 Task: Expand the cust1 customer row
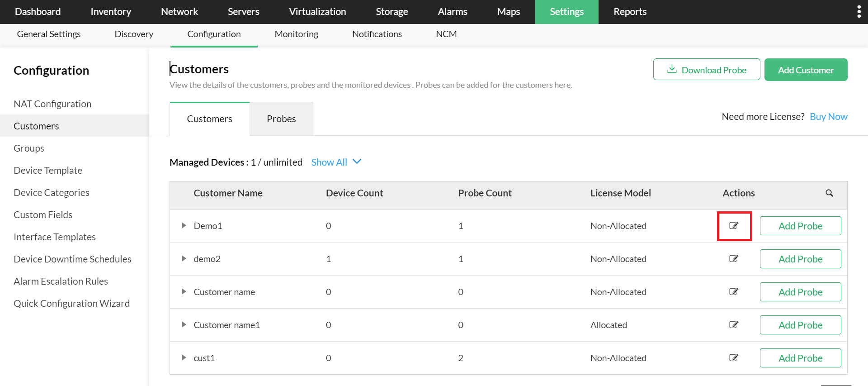coord(184,357)
